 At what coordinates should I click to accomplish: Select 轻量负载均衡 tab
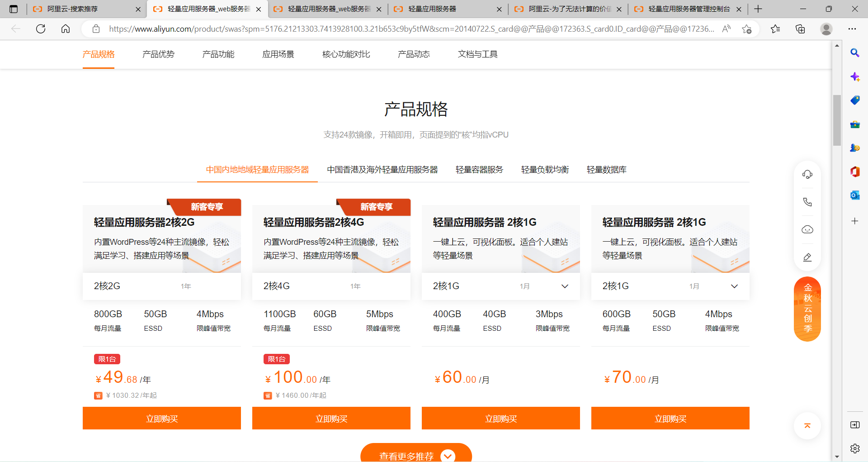click(545, 170)
